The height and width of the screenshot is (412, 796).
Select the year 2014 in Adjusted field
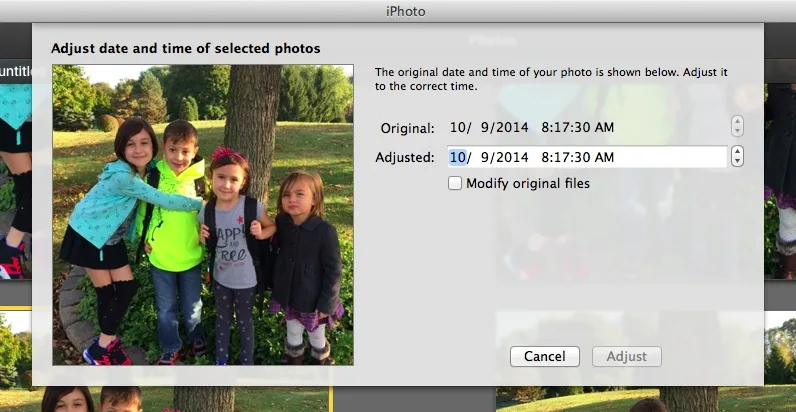point(512,157)
